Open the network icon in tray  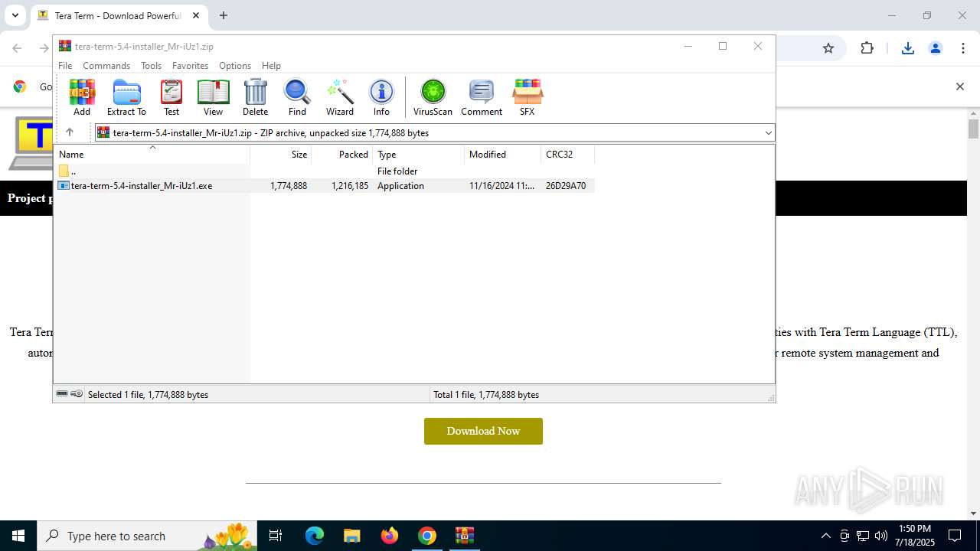863,536
